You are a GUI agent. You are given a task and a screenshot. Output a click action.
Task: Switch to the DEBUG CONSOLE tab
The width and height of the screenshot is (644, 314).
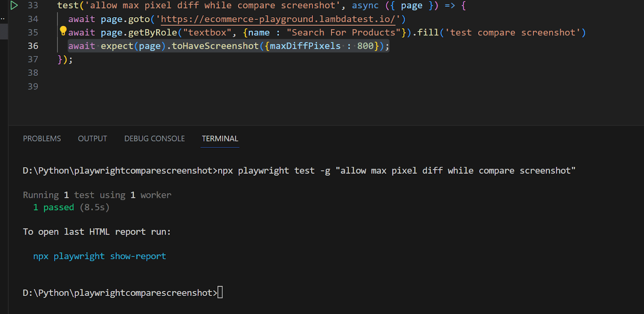click(154, 138)
